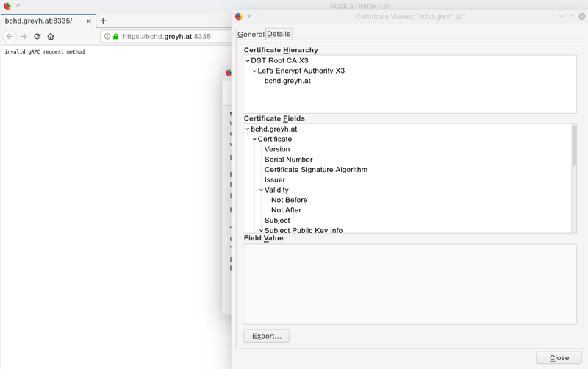
Task: Select the bchd.greyh.at:8335 browser tab
Action: coord(49,21)
